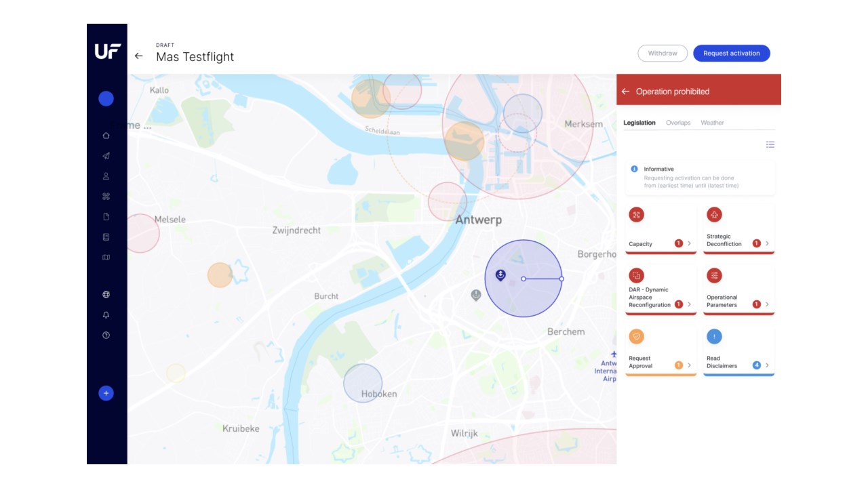Image resolution: width=868 pixels, height=488 pixels.
Task: Click the UF logo in sidebar
Action: pyautogui.click(x=107, y=51)
